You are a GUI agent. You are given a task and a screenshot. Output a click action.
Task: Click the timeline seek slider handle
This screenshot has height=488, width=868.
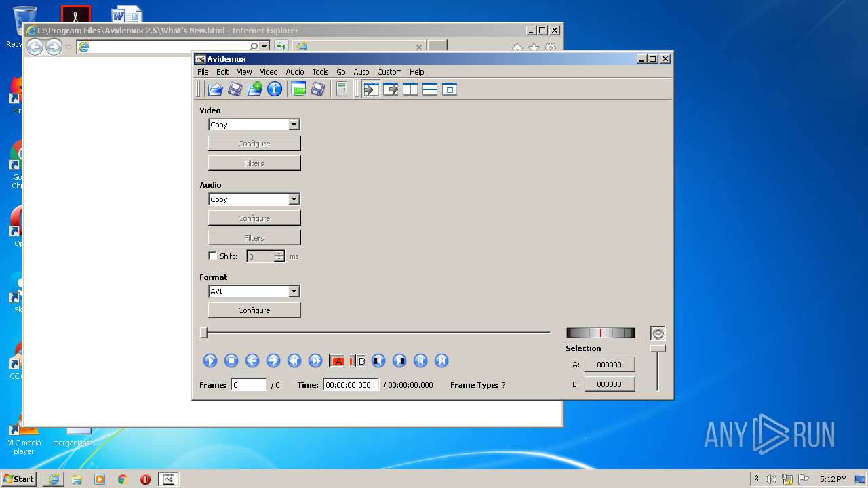click(203, 333)
